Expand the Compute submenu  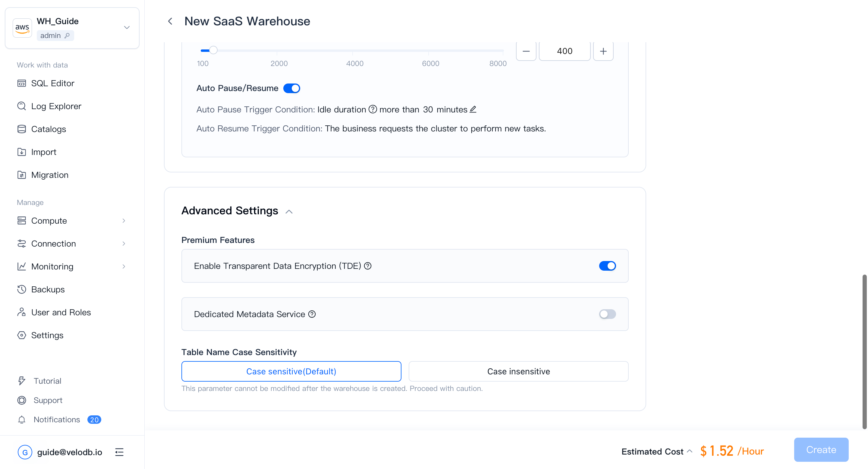(x=123, y=221)
